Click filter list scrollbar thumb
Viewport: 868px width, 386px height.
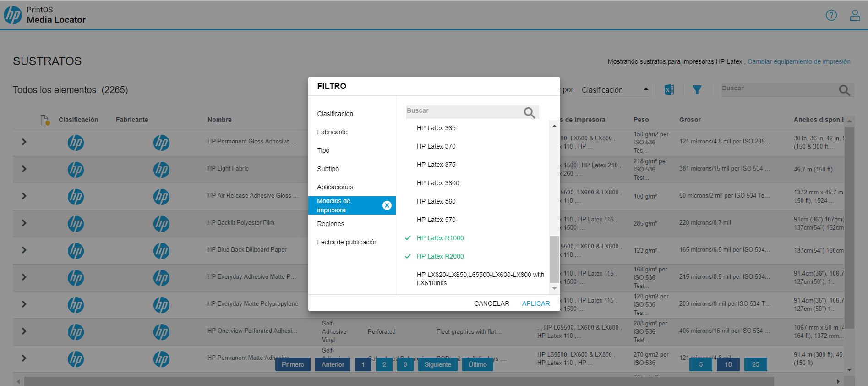pos(554,259)
